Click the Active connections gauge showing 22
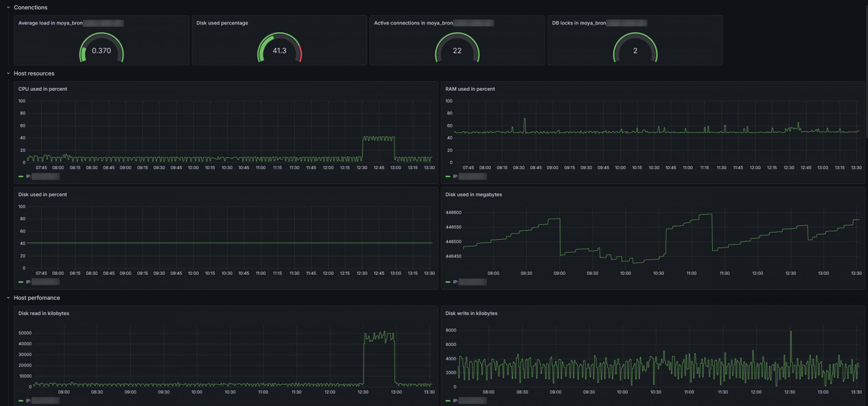Screen dimensions: 868x406 (457, 48)
